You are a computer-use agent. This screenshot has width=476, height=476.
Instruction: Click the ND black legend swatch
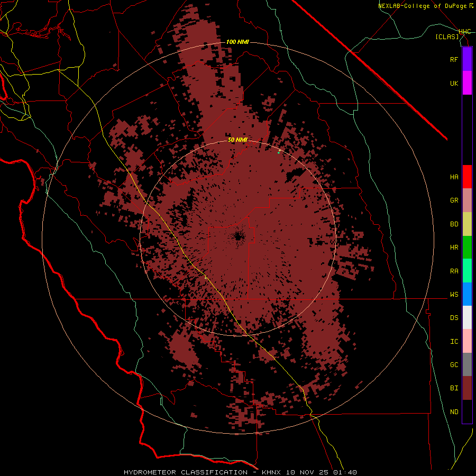(x=467, y=411)
